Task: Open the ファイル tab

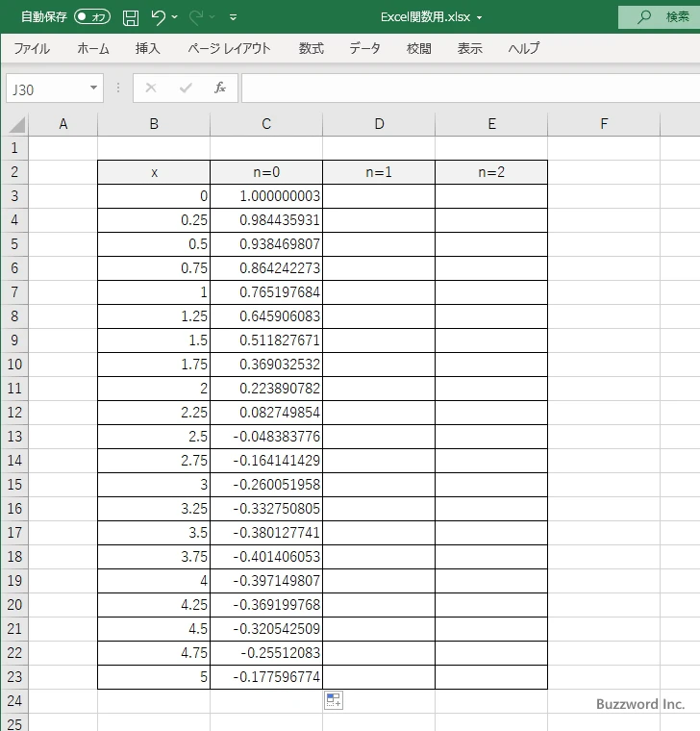Action: (x=32, y=48)
